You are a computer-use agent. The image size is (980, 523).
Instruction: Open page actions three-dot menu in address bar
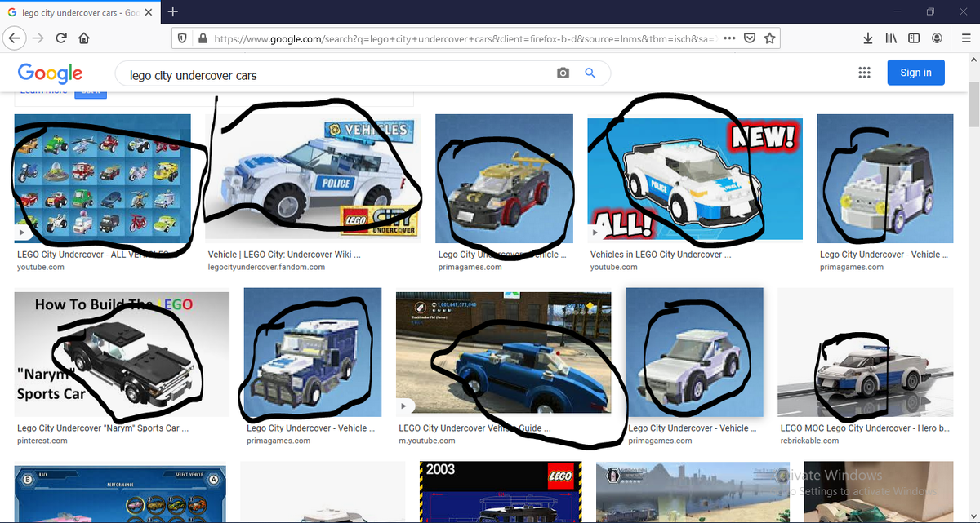(x=729, y=38)
